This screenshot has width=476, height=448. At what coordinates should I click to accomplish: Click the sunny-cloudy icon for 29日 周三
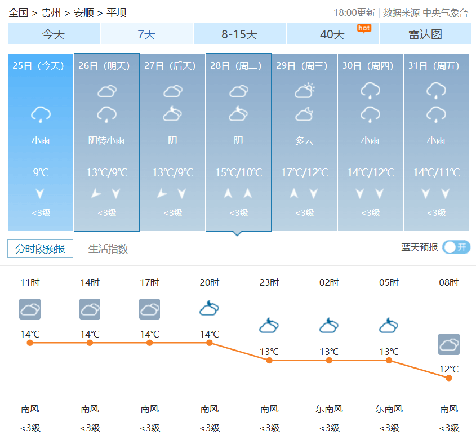[x=304, y=90]
